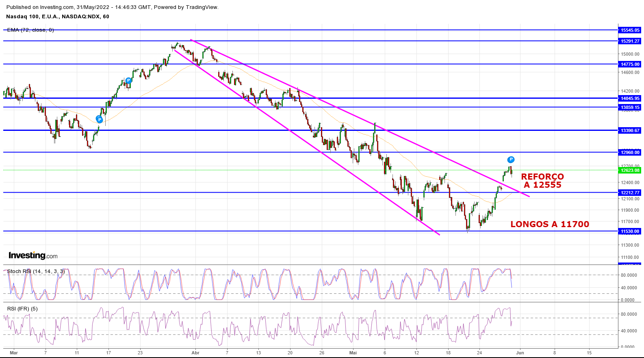This screenshot has width=644, height=358.
Task: Click 80.0000 on the RSI (IFR) scale
Action: pyautogui.click(x=629, y=314)
